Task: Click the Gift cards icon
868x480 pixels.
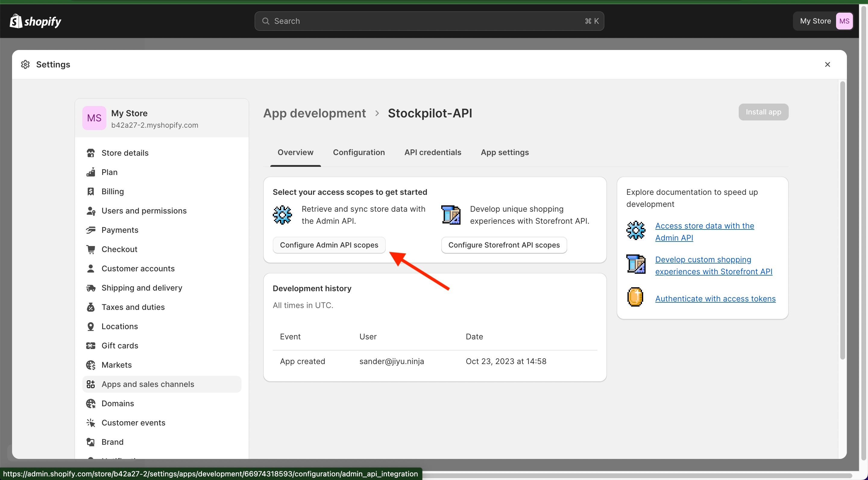Action: [x=91, y=346]
